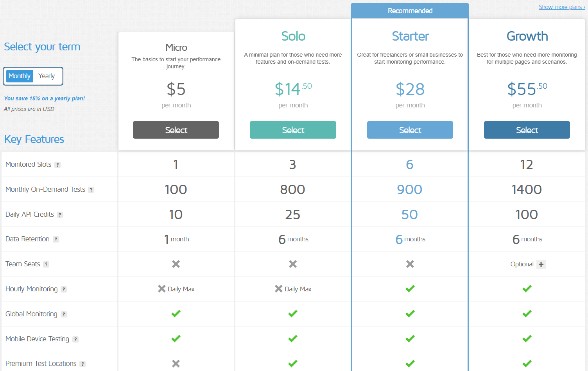
Task: Choose the Solo plan Select button
Action: click(293, 130)
